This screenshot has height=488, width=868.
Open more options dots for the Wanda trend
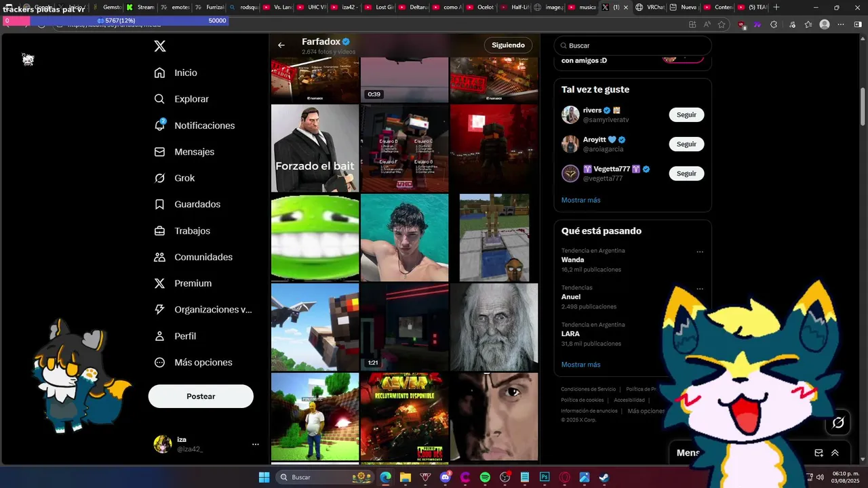point(700,252)
